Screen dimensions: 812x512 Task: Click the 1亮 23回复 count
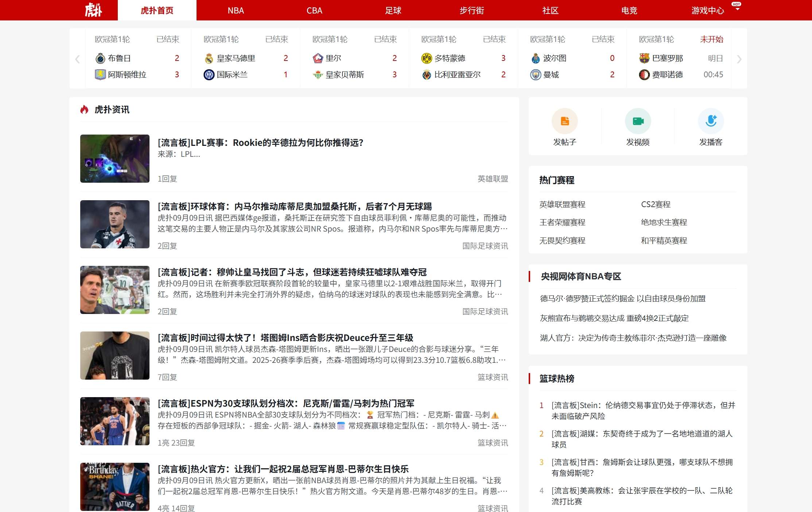176,443
